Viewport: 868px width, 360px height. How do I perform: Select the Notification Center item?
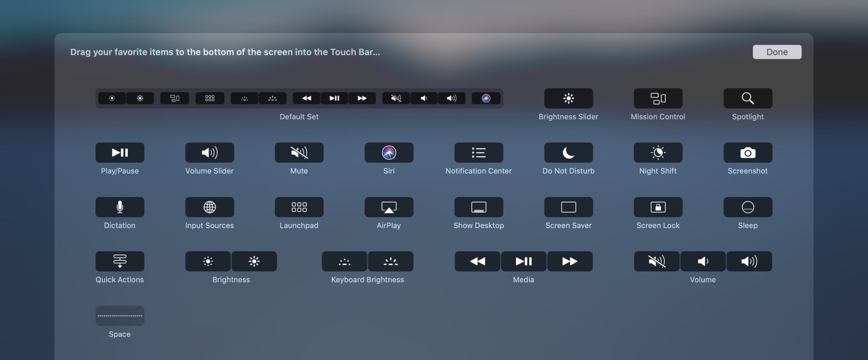coord(479,153)
